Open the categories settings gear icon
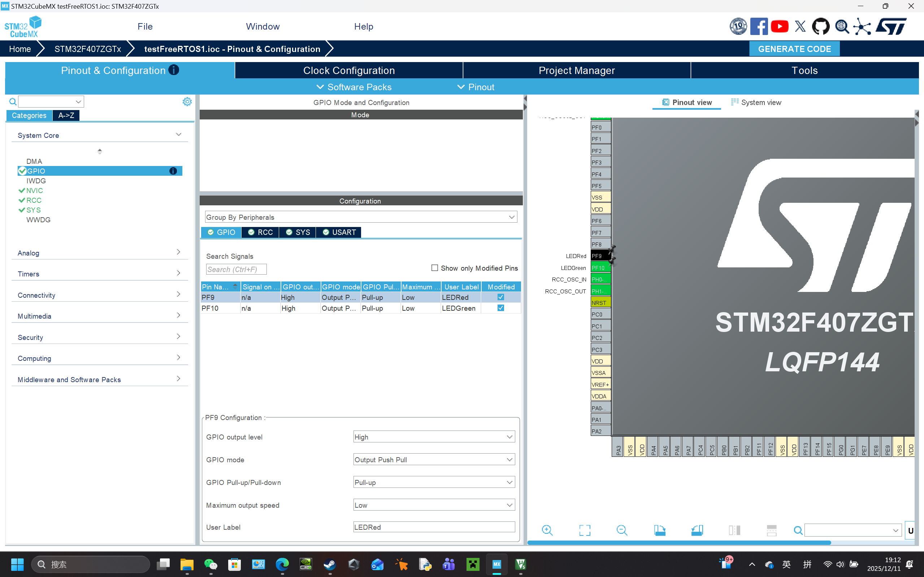This screenshot has width=924, height=577. (187, 101)
